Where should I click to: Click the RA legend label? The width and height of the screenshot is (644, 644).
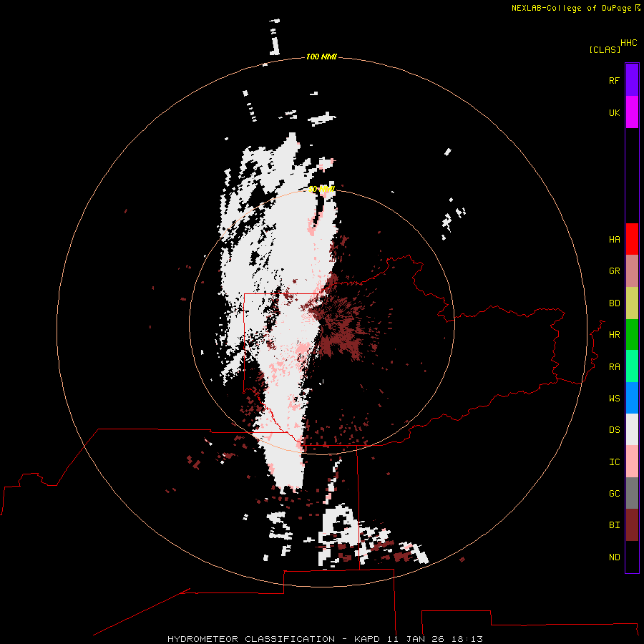[614, 367]
